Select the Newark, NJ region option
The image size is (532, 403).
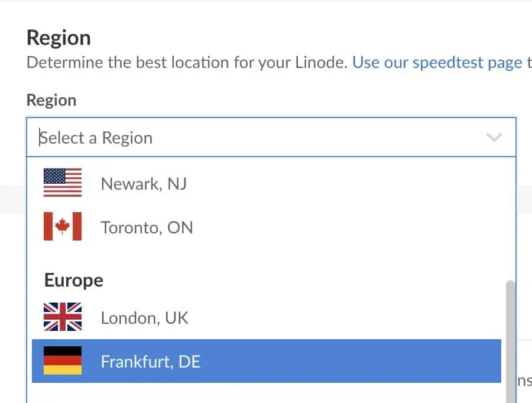144,184
